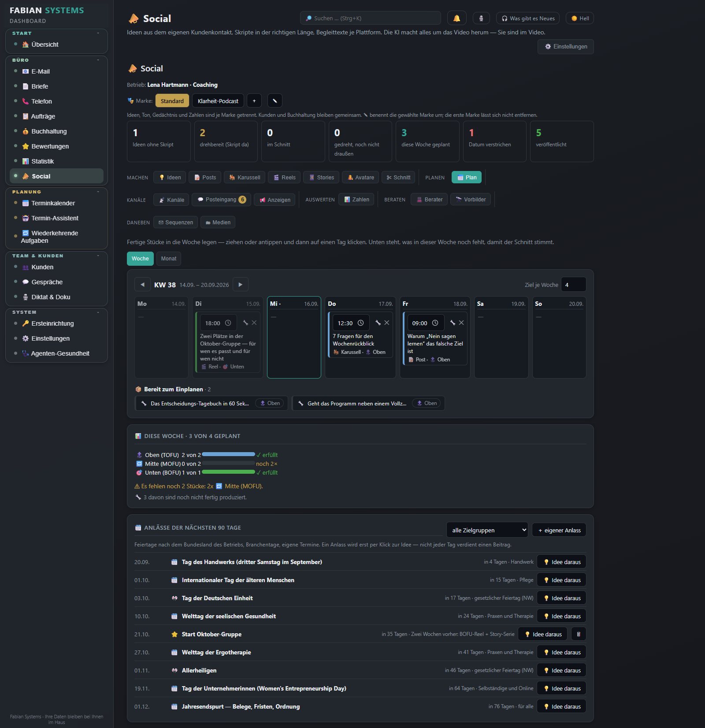Remove the 18:00 Tuesday entry with the X
Viewport: 705px width, 728px height.
pyautogui.click(x=254, y=323)
